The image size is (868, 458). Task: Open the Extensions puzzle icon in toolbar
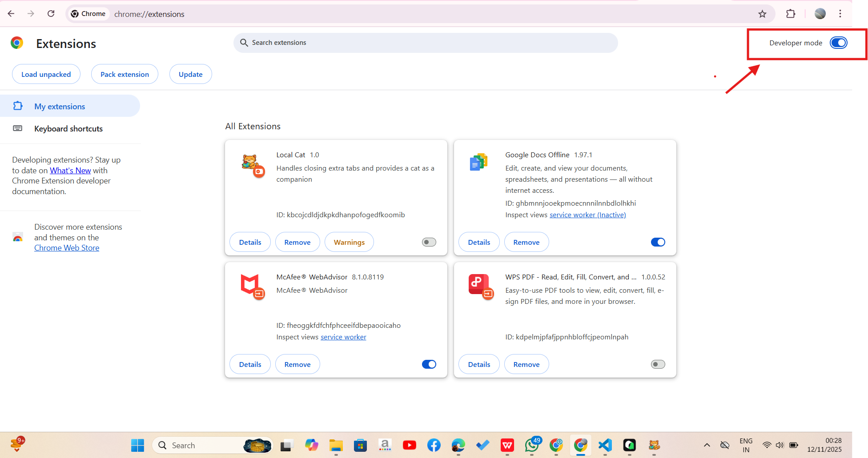(x=791, y=14)
